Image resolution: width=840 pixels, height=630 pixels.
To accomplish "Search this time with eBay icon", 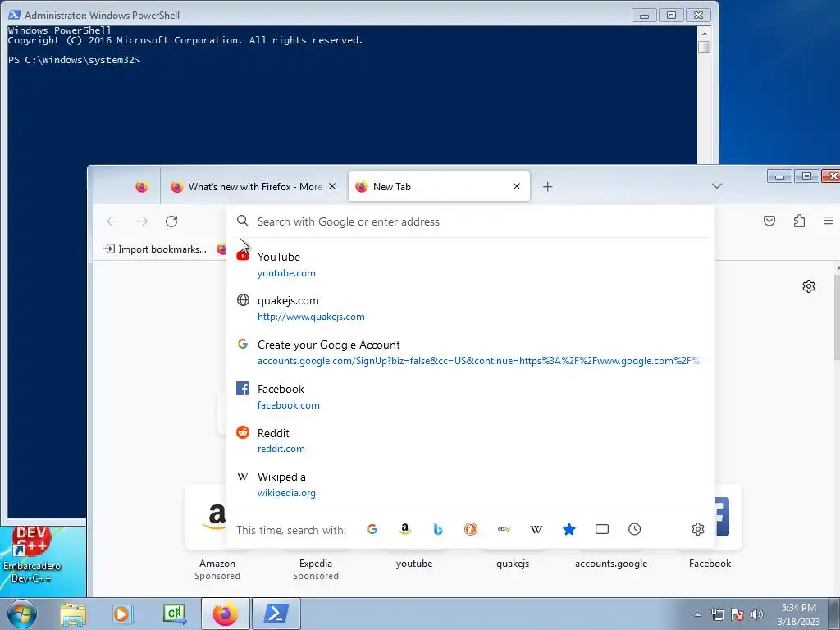I will pyautogui.click(x=504, y=529).
